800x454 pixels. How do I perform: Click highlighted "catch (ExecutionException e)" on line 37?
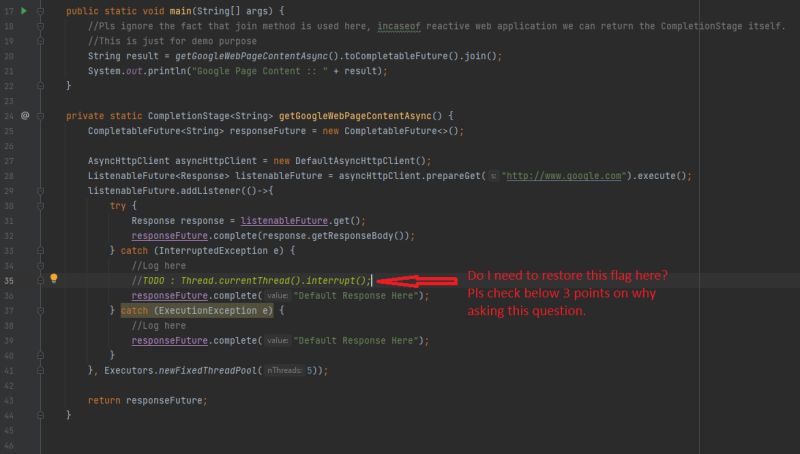[x=197, y=311]
